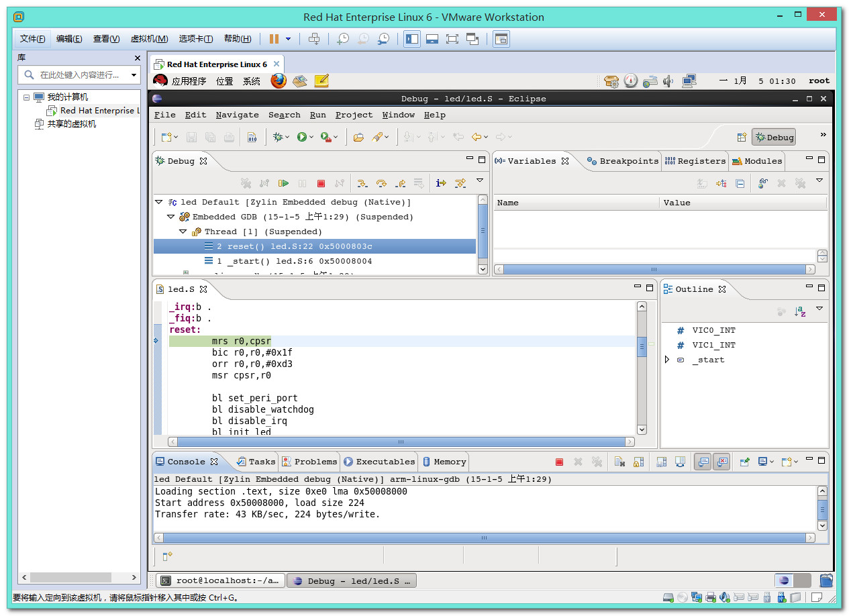The width and height of the screenshot is (849, 616).
Task: Click the green Run launch icon
Action: (x=302, y=137)
